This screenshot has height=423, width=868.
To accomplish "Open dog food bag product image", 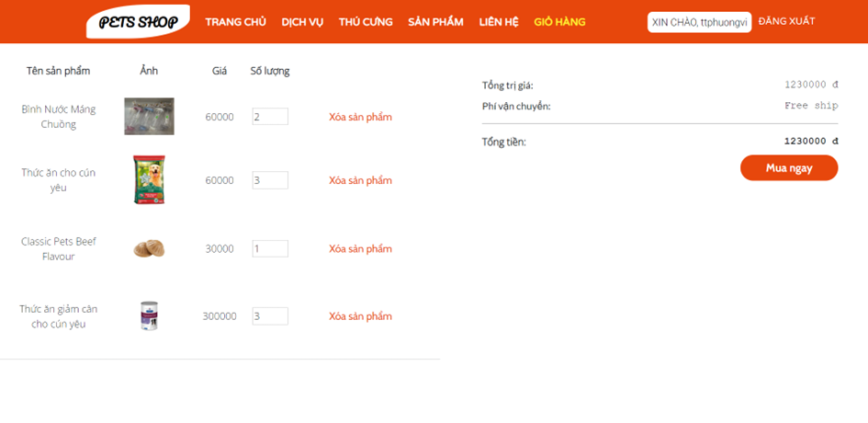I will (149, 179).
